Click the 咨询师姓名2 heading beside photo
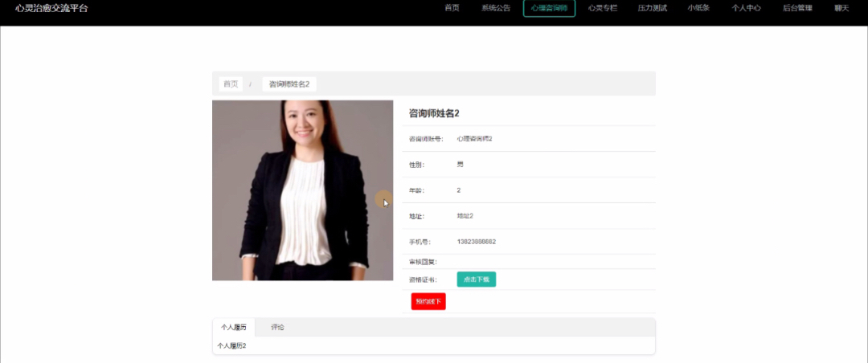Viewport: 868px width, 363px height. (434, 113)
